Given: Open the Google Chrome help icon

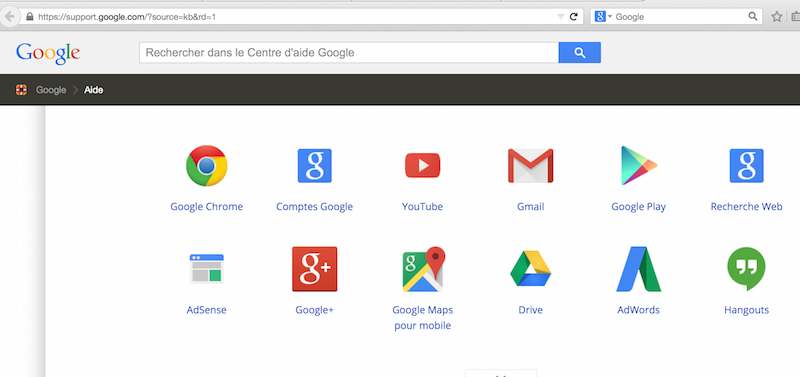Looking at the screenshot, I should (x=207, y=166).
